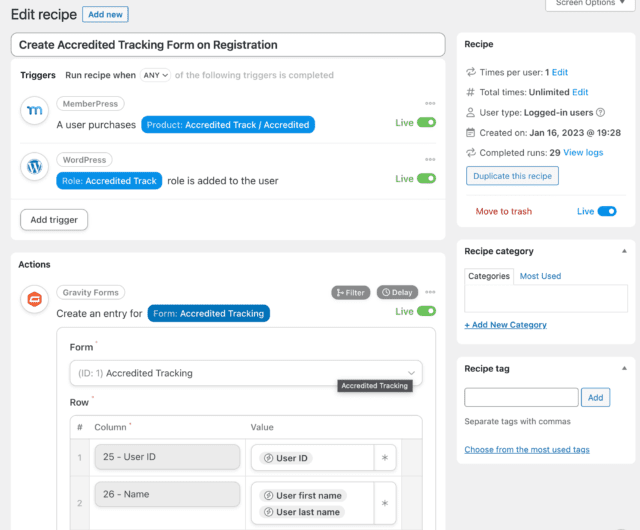Switch to the Most Used categories tab
The image size is (640, 530).
(540, 276)
